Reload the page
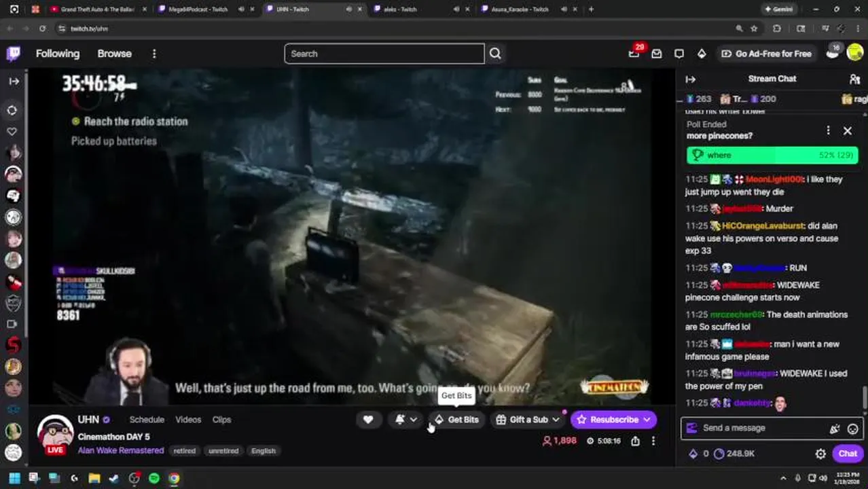 point(42,29)
